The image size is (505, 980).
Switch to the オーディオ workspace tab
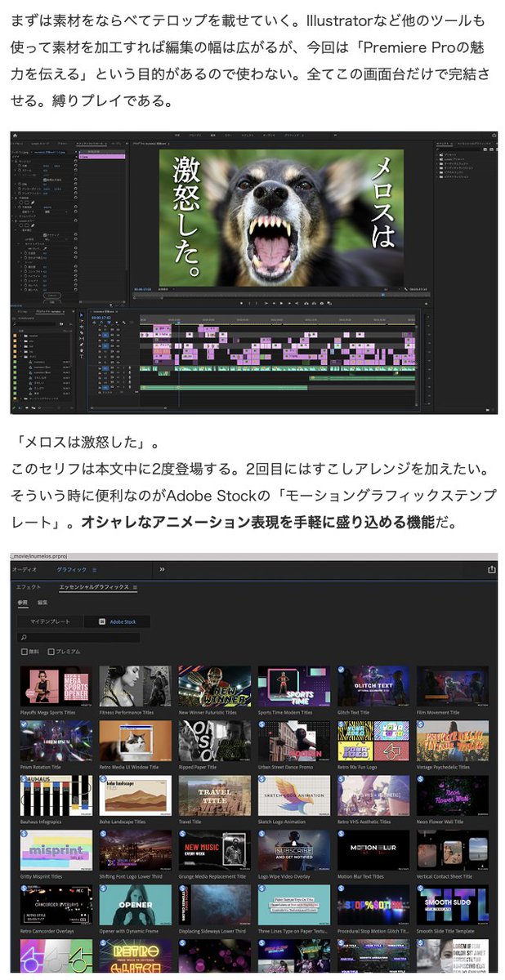point(25,569)
